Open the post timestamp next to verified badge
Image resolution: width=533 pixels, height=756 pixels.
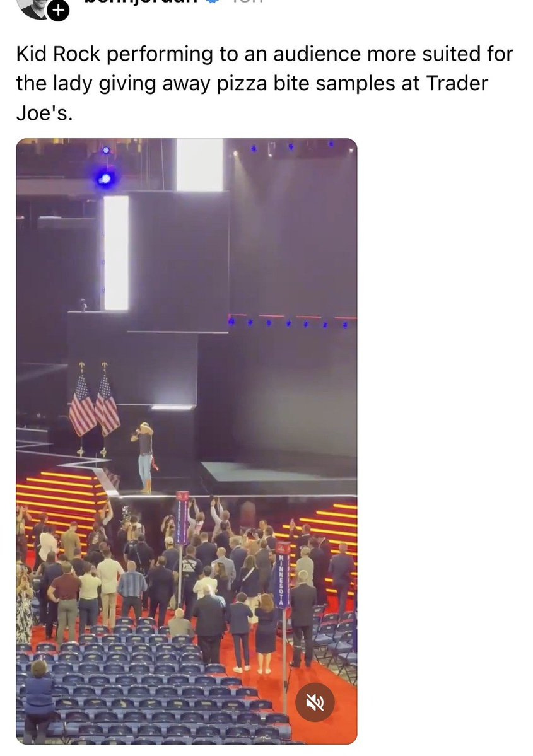[x=246, y=2]
